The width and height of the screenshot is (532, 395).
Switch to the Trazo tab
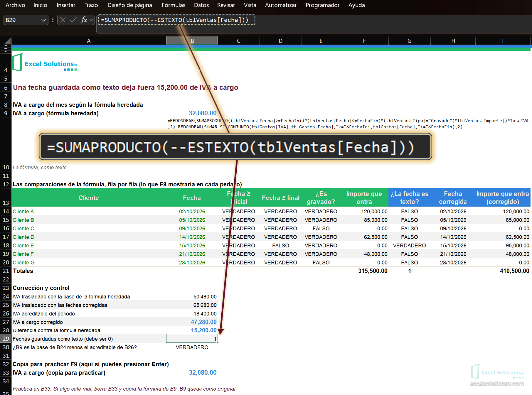click(91, 5)
